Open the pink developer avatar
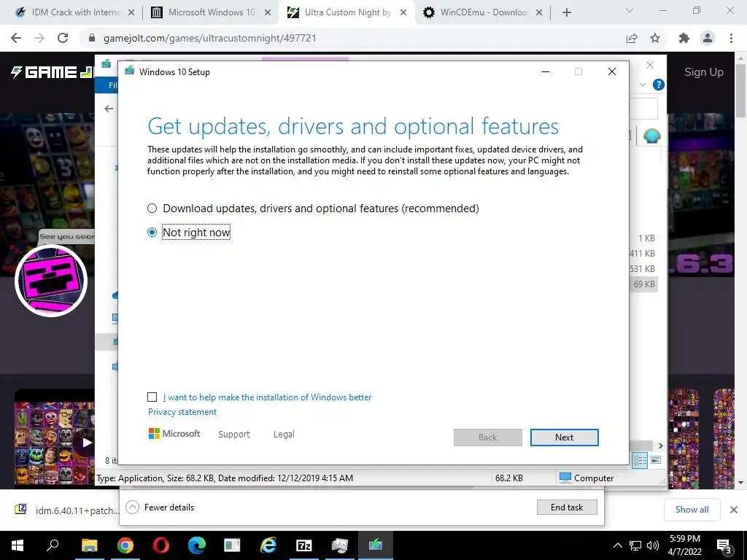 point(51,281)
